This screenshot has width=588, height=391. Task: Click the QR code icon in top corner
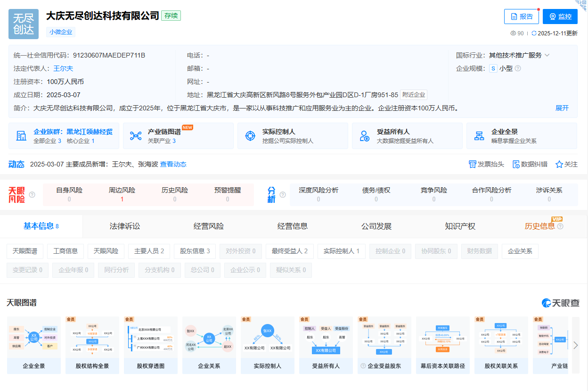point(583,5)
